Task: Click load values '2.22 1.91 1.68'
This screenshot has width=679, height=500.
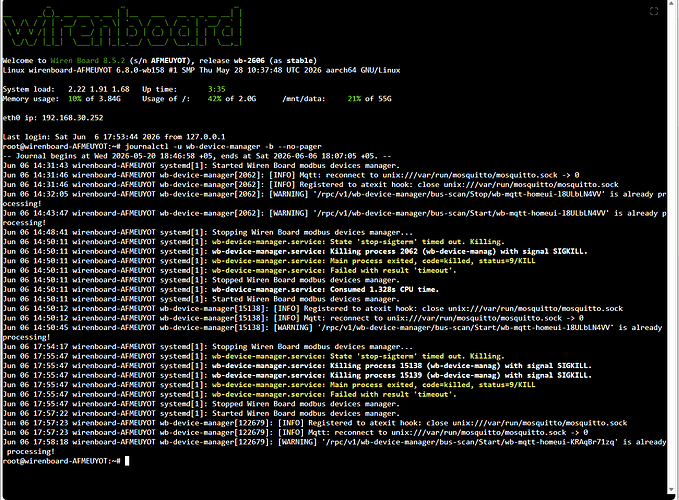Action: (99, 89)
